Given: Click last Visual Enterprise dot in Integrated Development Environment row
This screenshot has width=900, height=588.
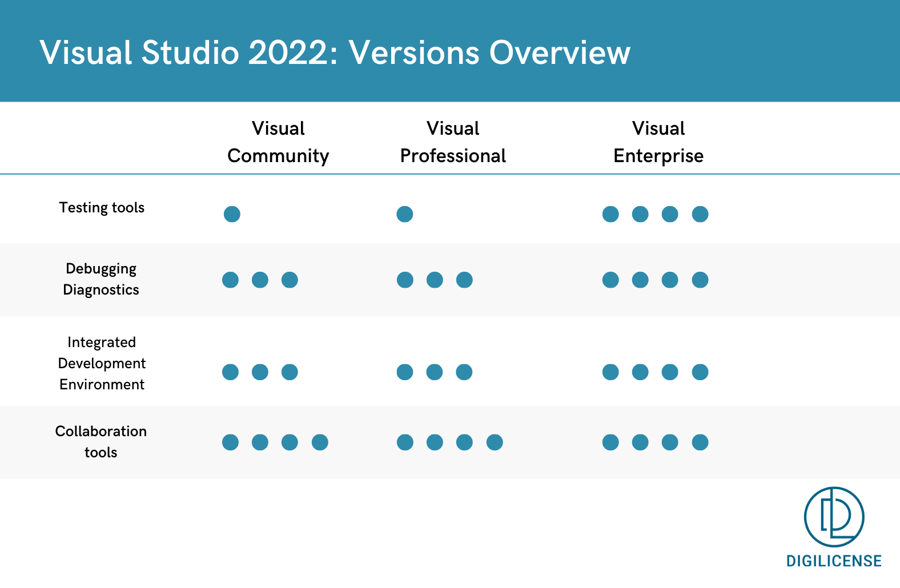Looking at the screenshot, I should pyautogui.click(x=700, y=372).
